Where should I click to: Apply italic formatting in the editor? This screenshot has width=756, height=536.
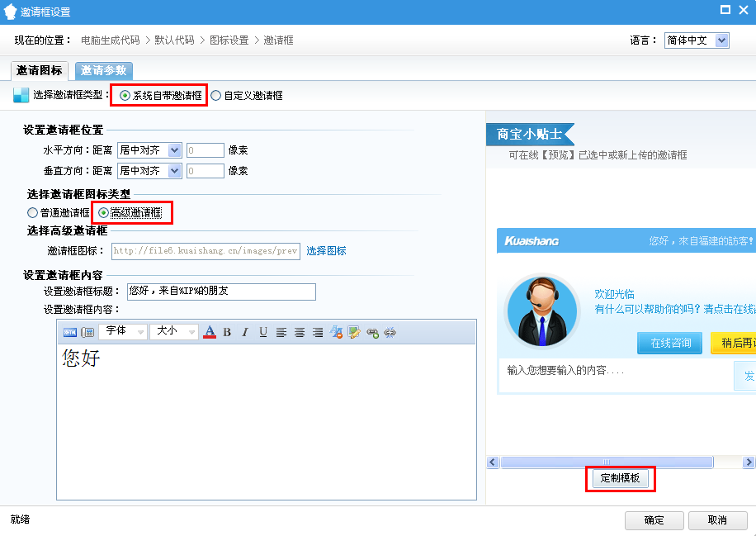pos(245,332)
